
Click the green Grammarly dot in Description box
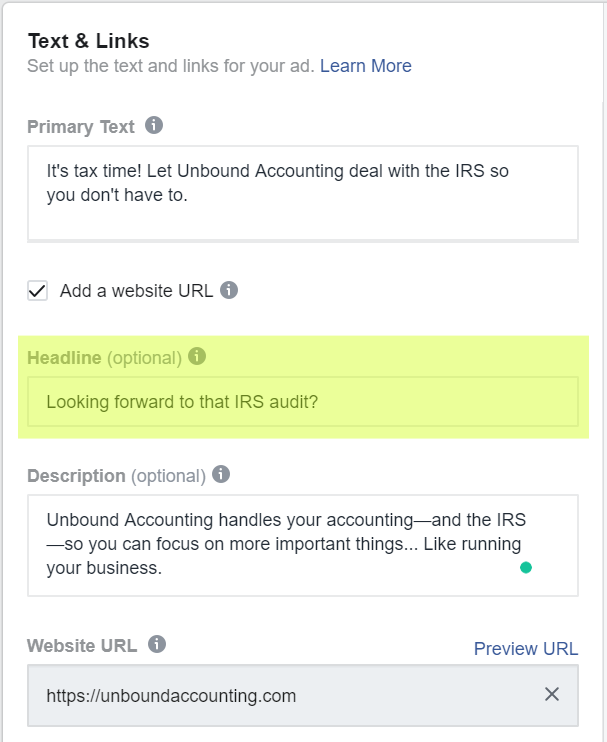pyautogui.click(x=526, y=567)
